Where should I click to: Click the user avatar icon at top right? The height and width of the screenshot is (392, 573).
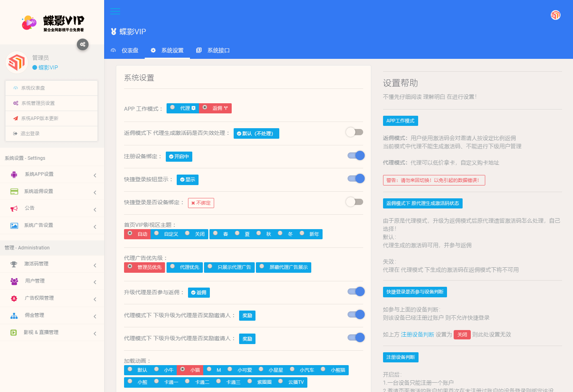(555, 15)
